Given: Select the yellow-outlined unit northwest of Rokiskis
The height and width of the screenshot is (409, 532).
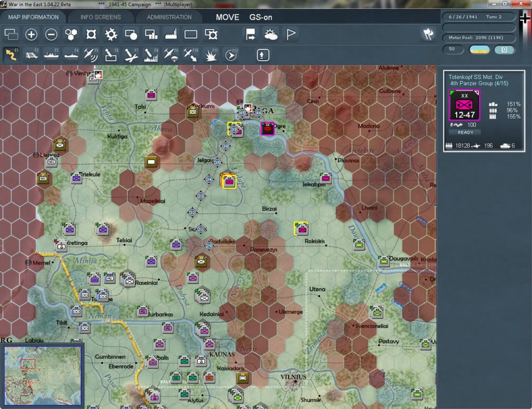Looking at the screenshot, I should pos(301,229).
